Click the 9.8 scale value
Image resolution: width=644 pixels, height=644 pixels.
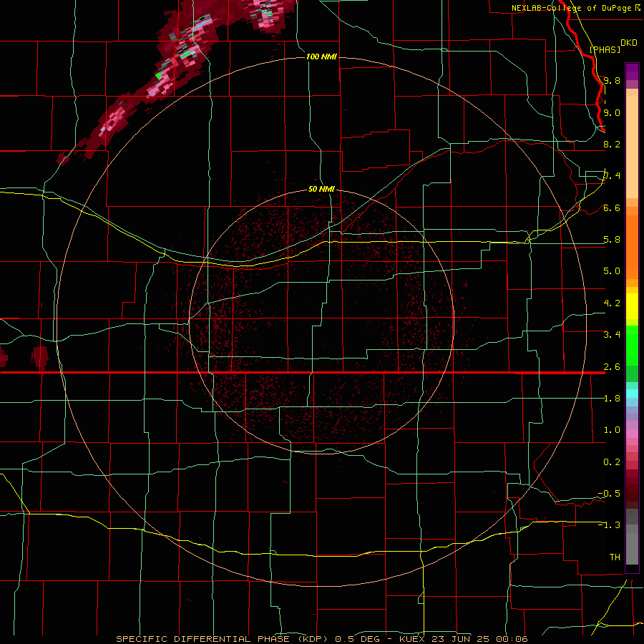(612, 80)
